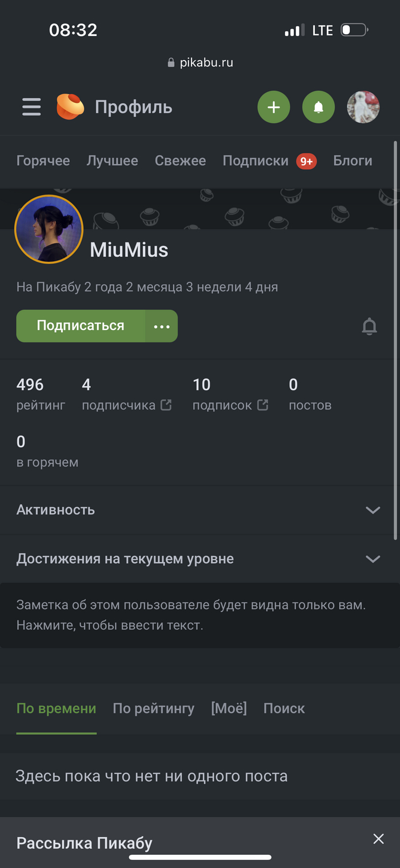Click the Подписаться button

coord(81,326)
